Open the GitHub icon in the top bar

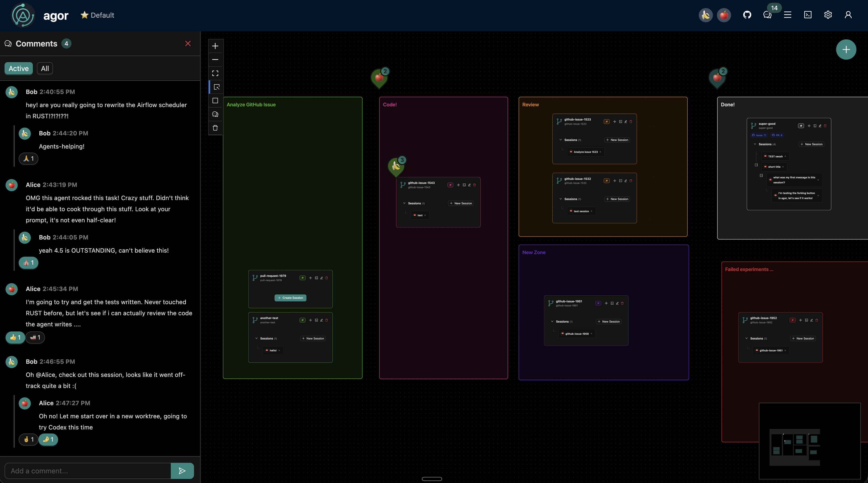747,15
